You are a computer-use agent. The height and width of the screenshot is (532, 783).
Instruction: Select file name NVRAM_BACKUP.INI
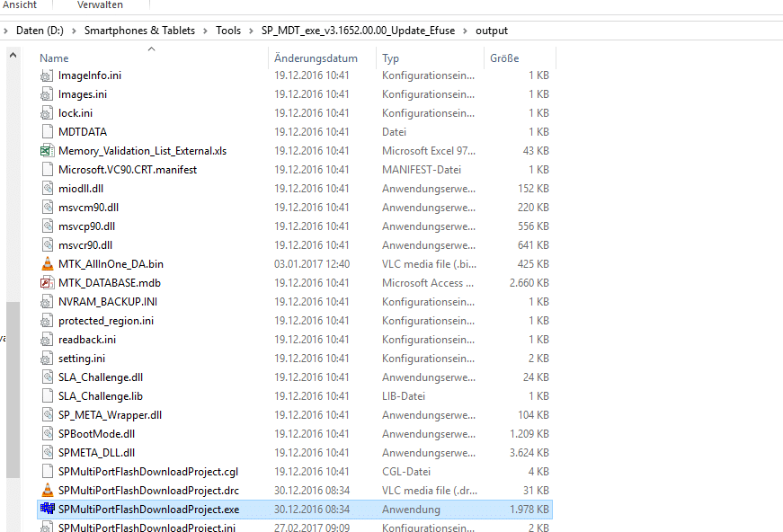coord(108,302)
